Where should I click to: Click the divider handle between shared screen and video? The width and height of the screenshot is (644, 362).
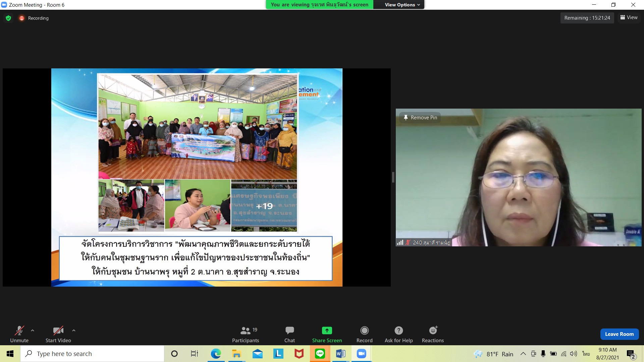click(x=393, y=177)
